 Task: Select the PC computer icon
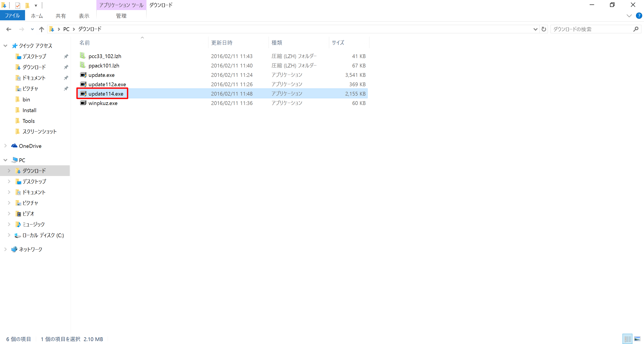pos(15,160)
